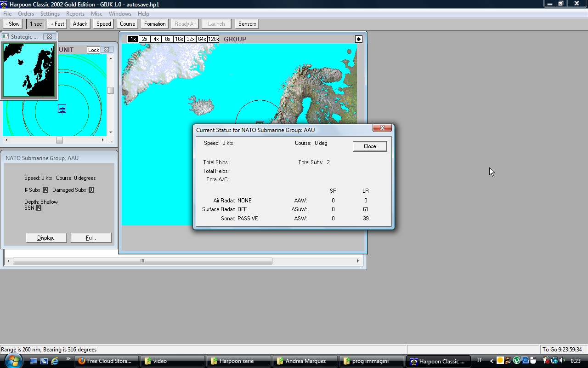
Task: Click Show Desktop quick launch icon
Action: 34,361
